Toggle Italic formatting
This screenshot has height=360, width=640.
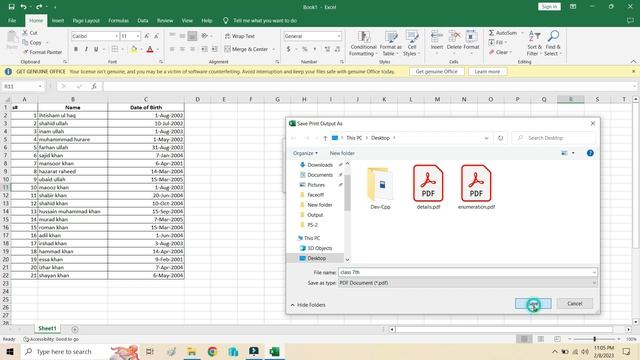(86, 49)
